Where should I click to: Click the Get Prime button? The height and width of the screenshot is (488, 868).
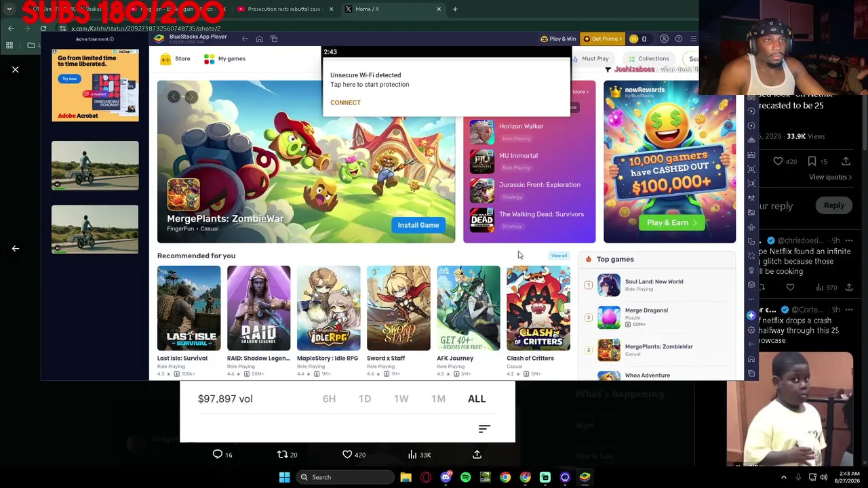[x=602, y=39]
